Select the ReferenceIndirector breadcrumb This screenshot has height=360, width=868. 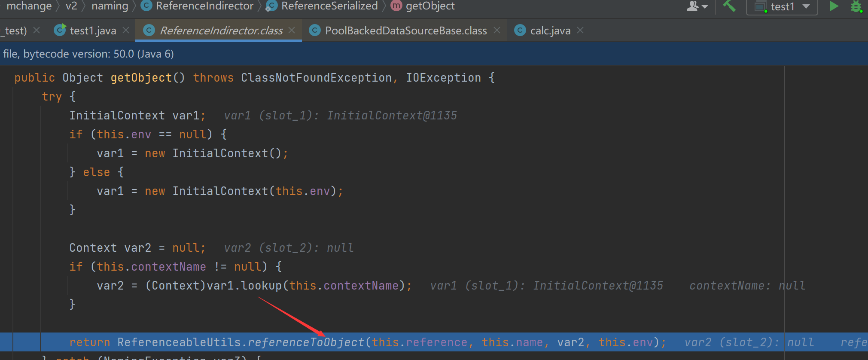point(204,6)
